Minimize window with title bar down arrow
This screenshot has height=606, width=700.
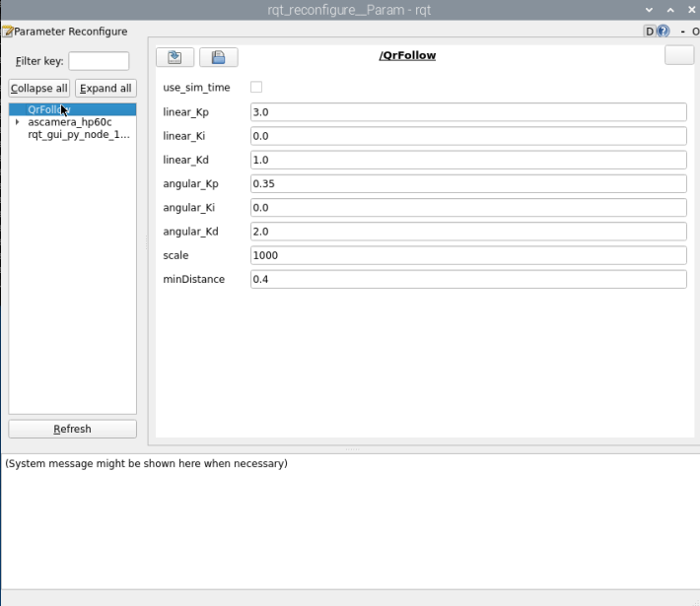coord(649,10)
